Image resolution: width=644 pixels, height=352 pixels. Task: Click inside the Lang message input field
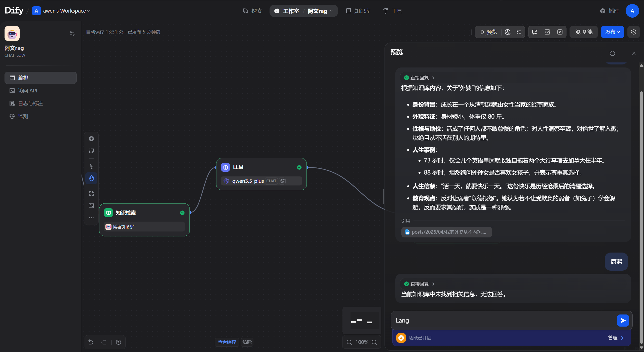[x=478, y=320]
